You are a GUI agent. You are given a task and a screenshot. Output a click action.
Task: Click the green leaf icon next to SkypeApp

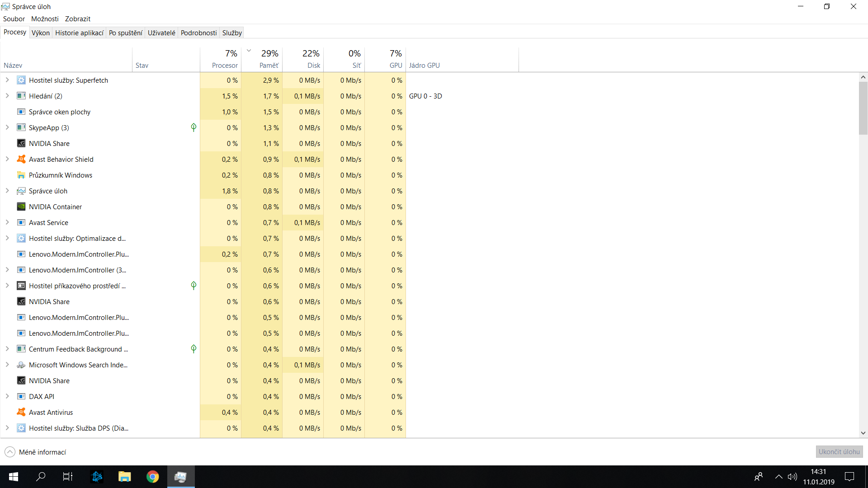pos(193,127)
